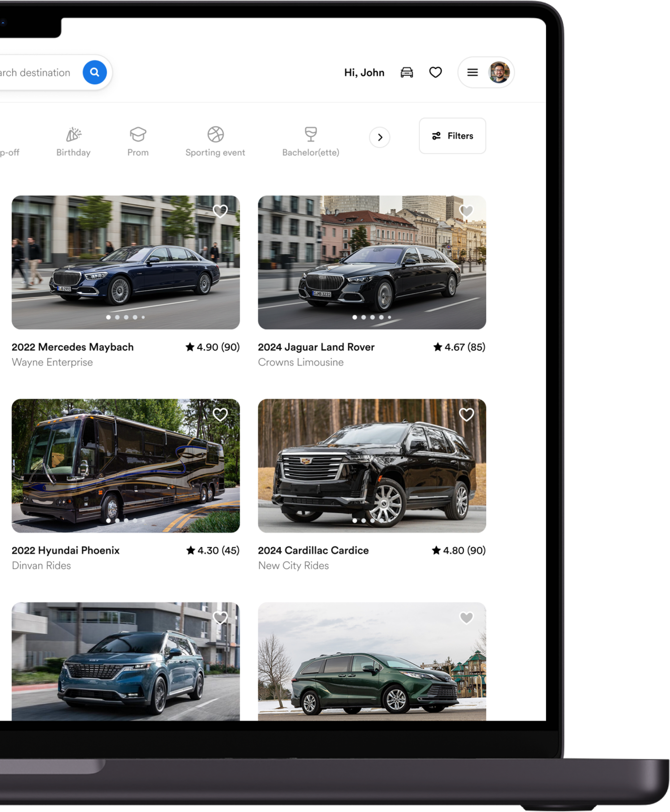
Task: Click Crowns Limousine provider name
Action: 301,362
